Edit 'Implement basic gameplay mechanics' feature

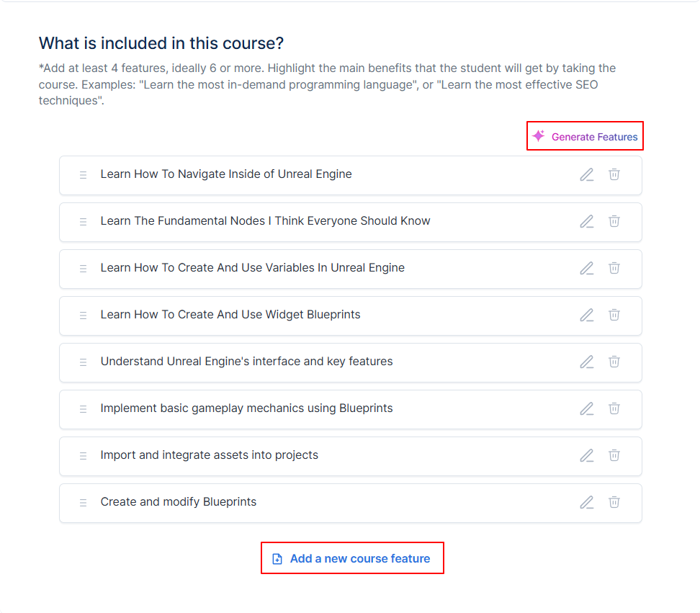[587, 409]
